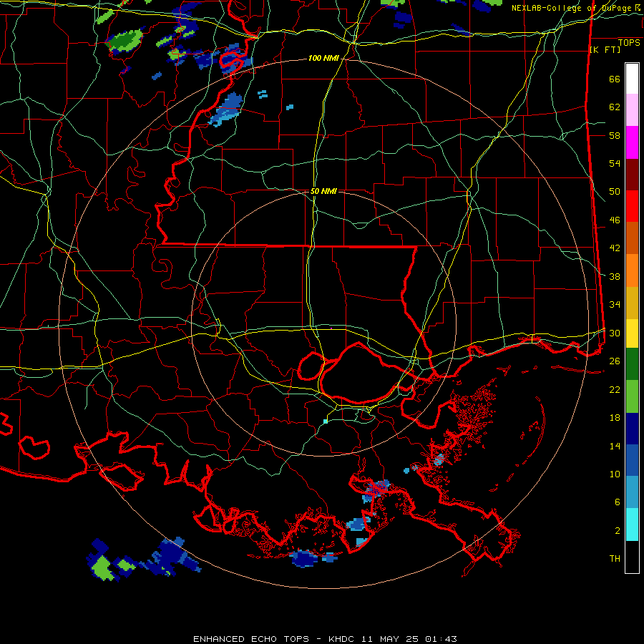644x644 pixels.
Task: Click the 38 value on the legend
Action: point(615,276)
